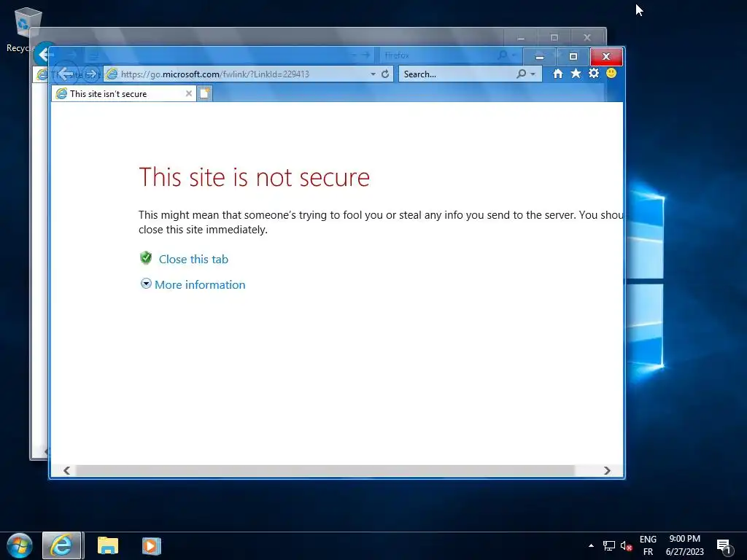
Task: Click the smiley feedback icon
Action: 611,74
